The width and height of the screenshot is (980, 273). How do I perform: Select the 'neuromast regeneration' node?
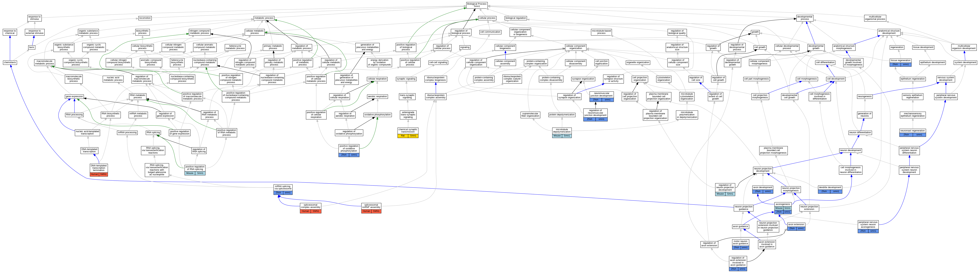tap(913, 132)
